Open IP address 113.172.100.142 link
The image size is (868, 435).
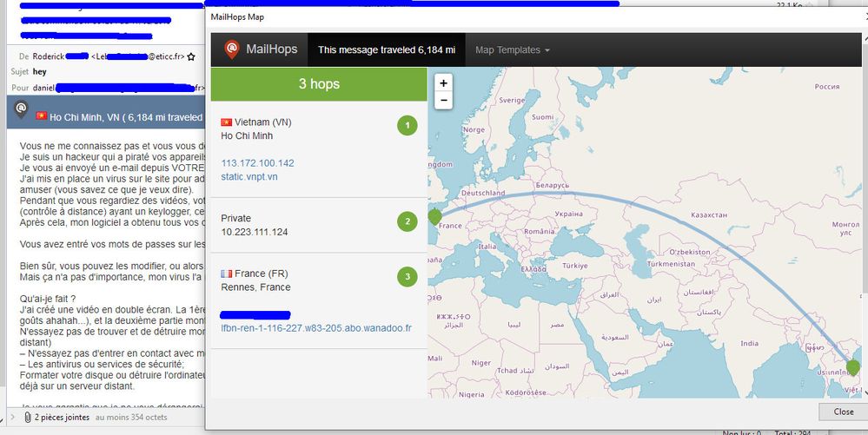point(257,163)
